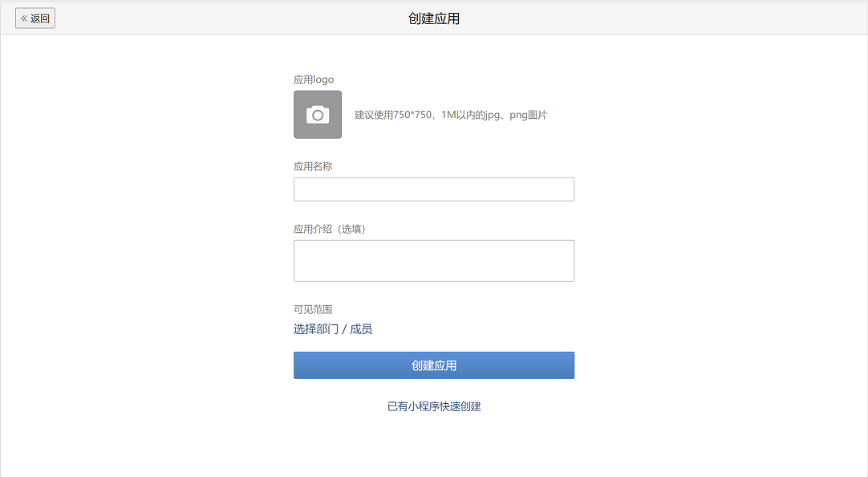Open the 已有小程序快速创建 link

434,406
